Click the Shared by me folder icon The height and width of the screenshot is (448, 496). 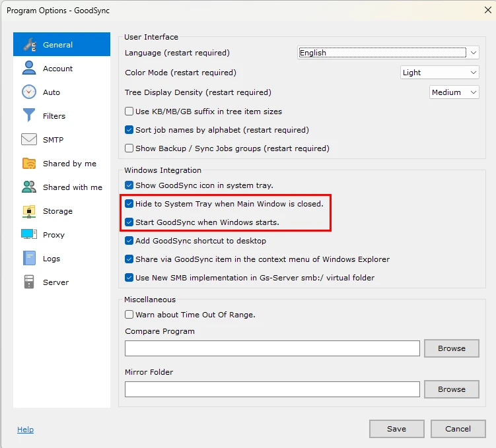29,164
